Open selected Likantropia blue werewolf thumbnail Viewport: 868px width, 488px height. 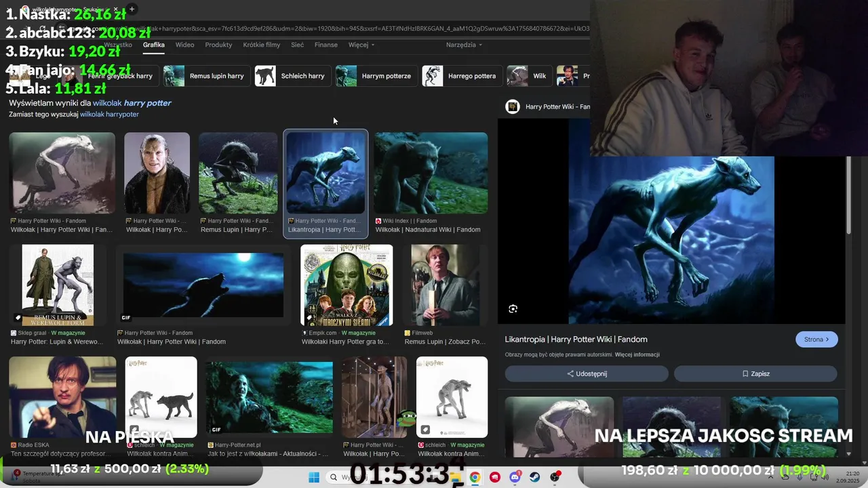click(x=325, y=173)
